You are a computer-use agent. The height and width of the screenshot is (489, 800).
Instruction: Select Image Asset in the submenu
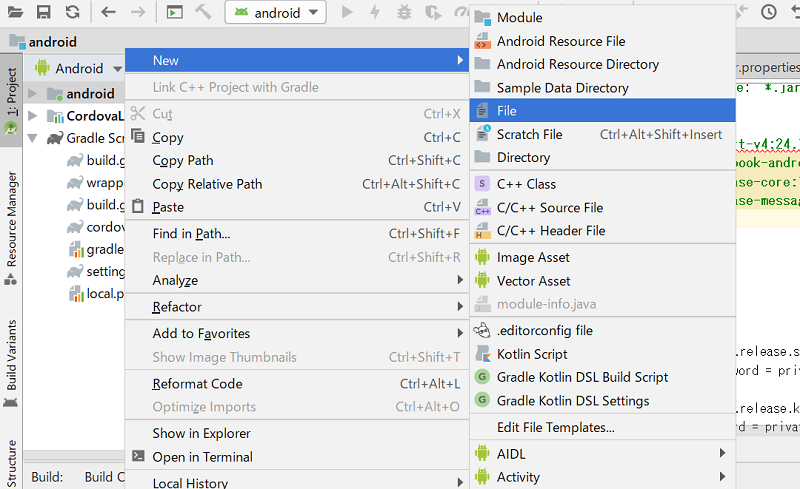pos(533,257)
